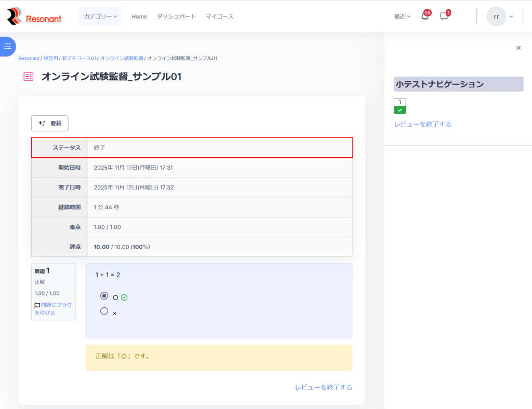This screenshot has width=532, height=409.
Task: Open オンライン試験監督 breadcrumb link
Action: point(122,58)
